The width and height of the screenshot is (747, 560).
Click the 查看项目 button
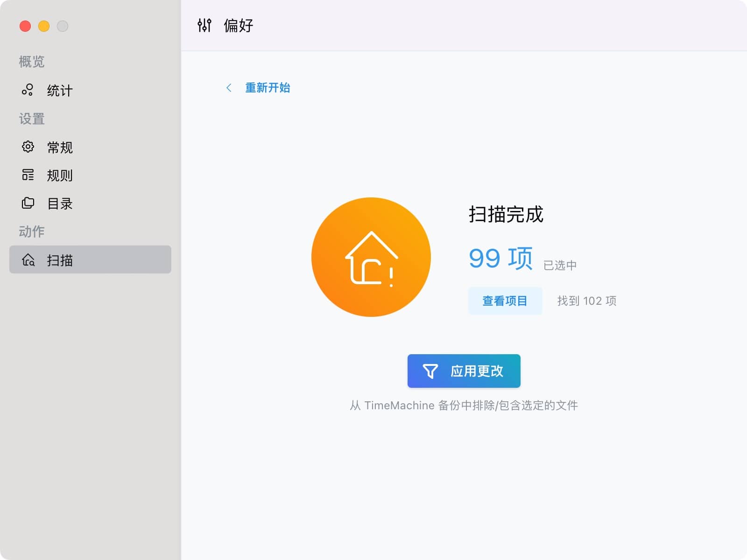505,301
